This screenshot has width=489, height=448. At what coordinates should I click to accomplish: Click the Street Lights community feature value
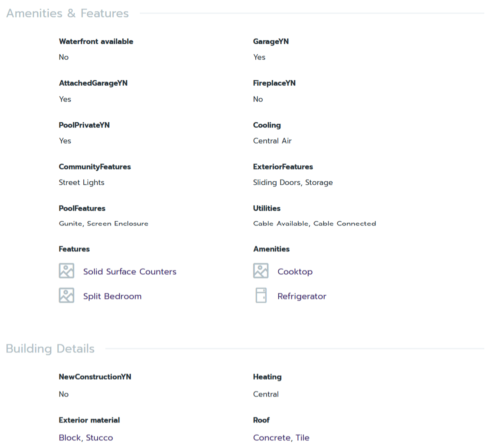[x=82, y=183]
